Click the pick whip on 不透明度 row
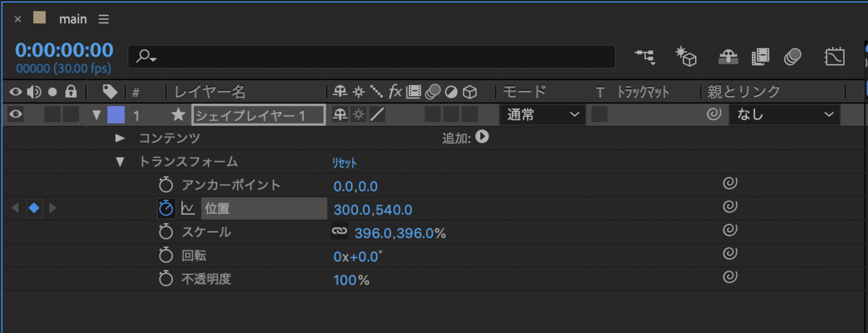The image size is (868, 333). [x=730, y=277]
